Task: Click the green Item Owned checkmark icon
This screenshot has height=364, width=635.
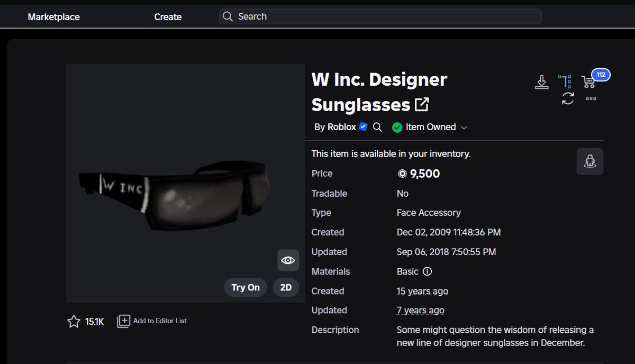Action: click(x=397, y=127)
